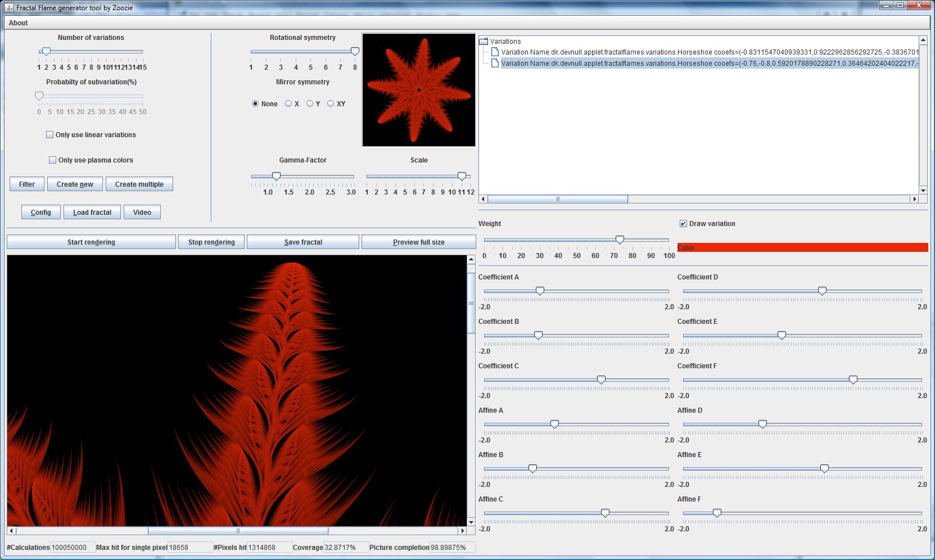This screenshot has width=935, height=560.
Task: Open the About menu
Action: click(18, 23)
